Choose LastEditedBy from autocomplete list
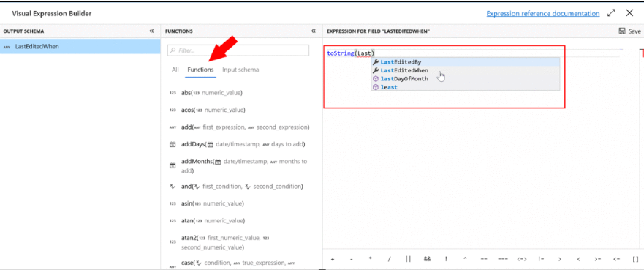 (465, 62)
